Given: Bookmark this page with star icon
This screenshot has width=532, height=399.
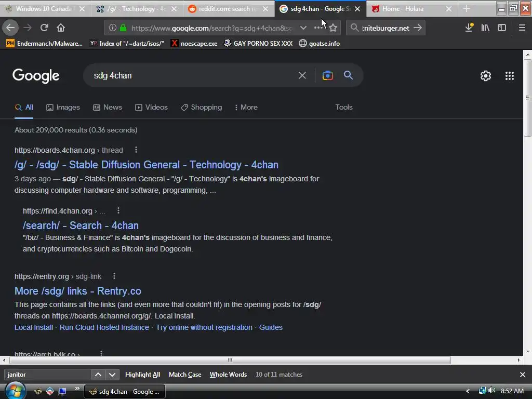Looking at the screenshot, I should tap(333, 28).
